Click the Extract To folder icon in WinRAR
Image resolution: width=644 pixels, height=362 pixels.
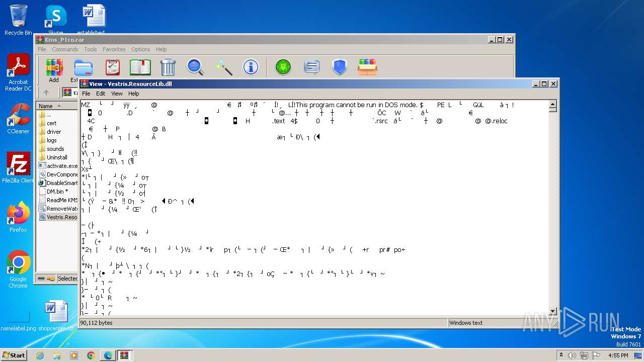click(83, 67)
